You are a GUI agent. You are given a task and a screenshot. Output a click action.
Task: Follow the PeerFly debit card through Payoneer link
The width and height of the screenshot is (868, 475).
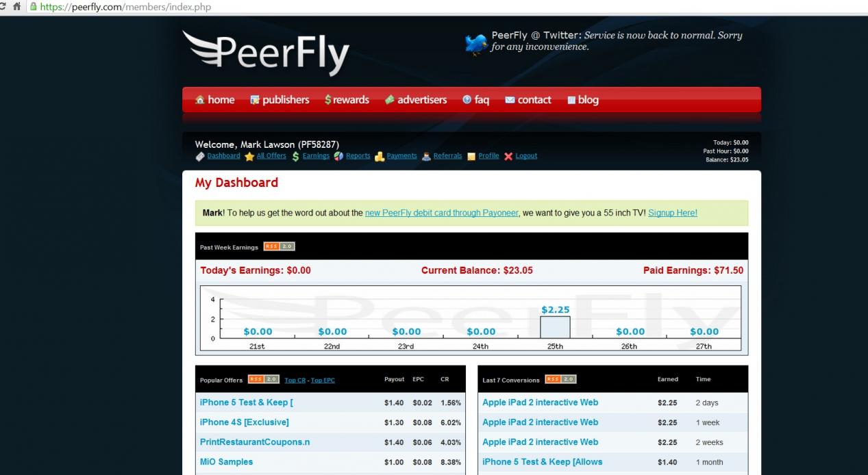tap(442, 213)
